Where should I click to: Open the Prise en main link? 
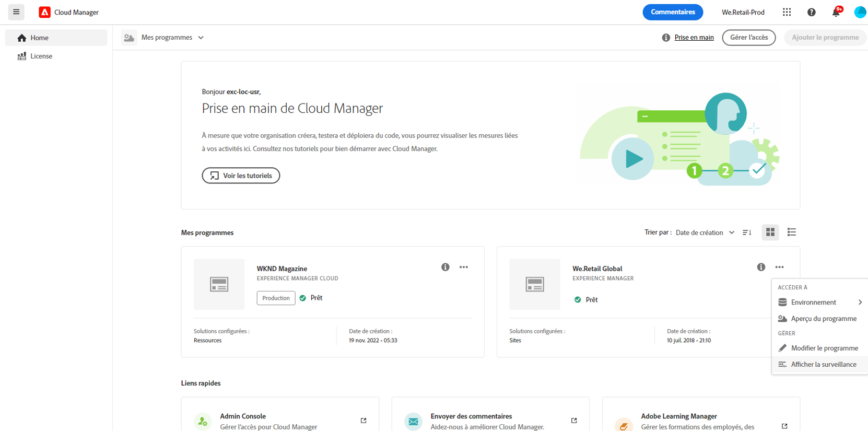tap(694, 38)
